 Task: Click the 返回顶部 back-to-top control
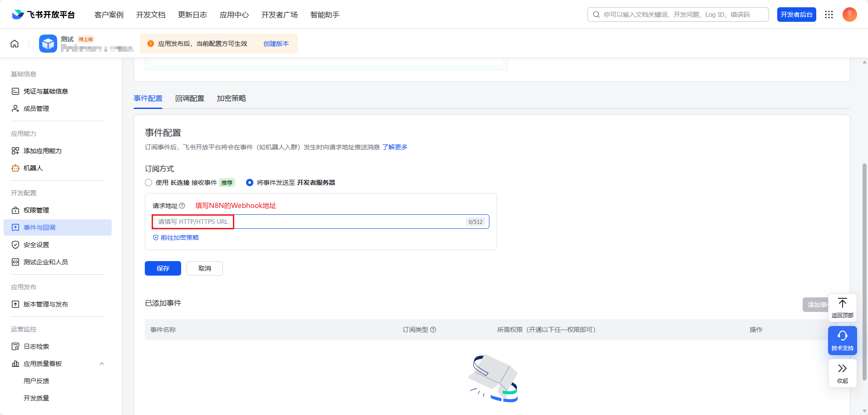[842, 308]
